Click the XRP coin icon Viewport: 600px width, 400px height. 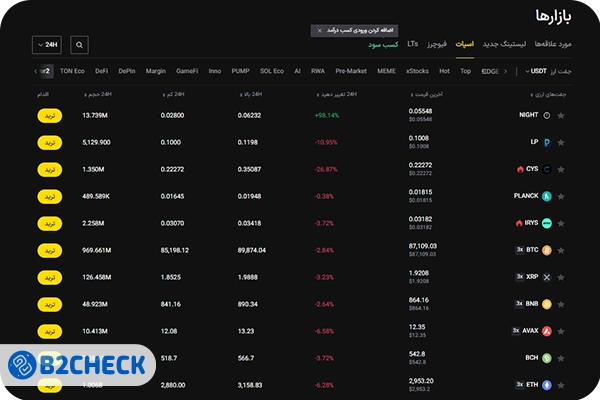[546, 276]
